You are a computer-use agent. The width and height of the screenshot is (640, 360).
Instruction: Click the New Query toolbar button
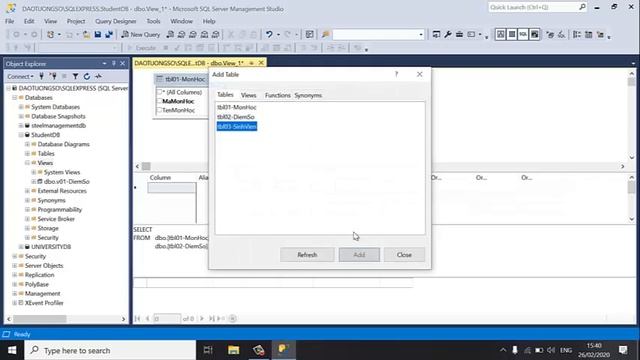click(141, 35)
